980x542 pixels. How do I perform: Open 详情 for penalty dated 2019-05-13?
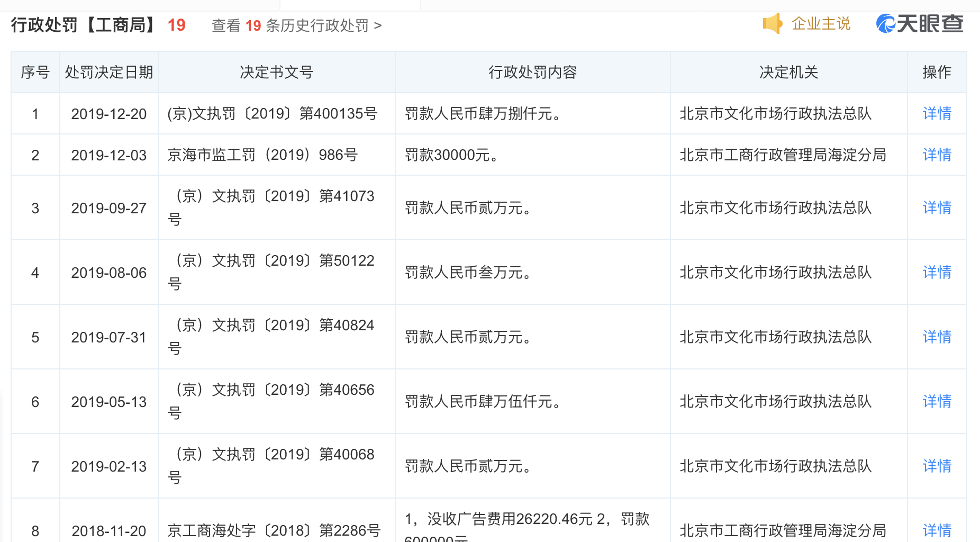click(937, 402)
